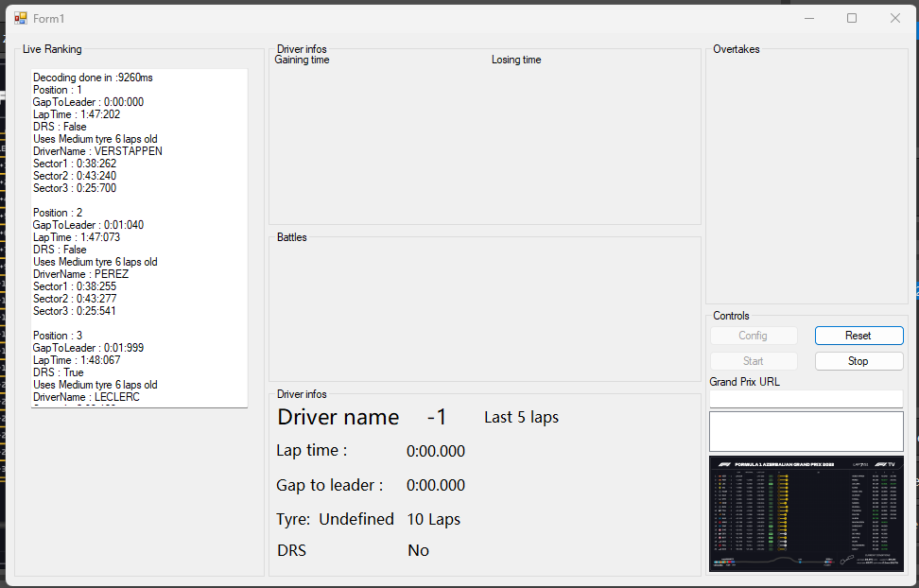This screenshot has width=919, height=588.
Task: Select the PEREZ driver name line
Action: pos(80,274)
